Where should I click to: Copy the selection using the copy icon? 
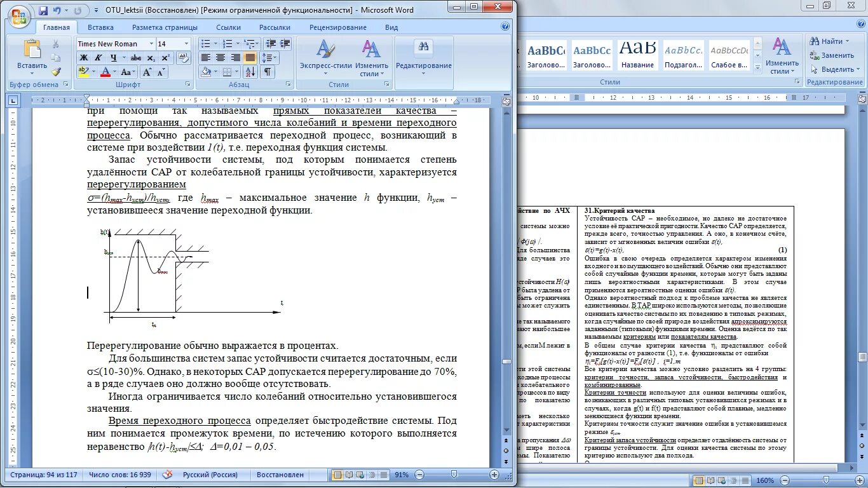click(56, 58)
